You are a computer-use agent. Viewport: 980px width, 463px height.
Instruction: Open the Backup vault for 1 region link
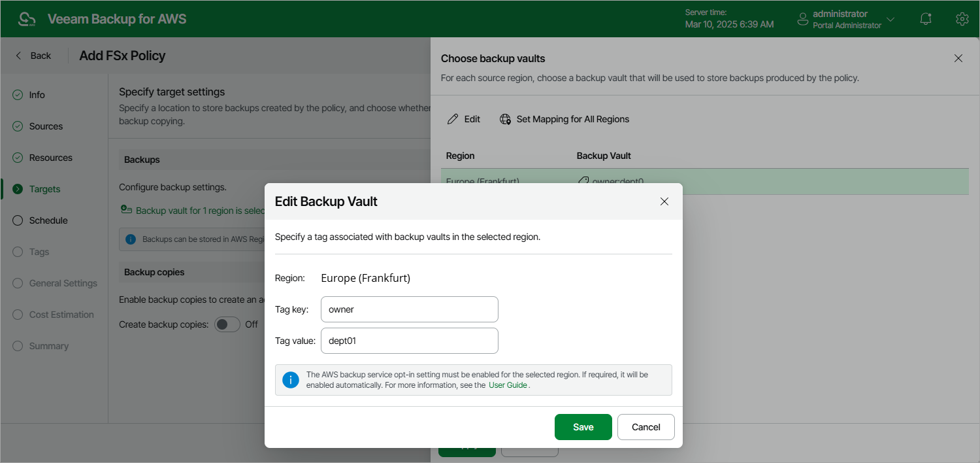tap(200, 211)
